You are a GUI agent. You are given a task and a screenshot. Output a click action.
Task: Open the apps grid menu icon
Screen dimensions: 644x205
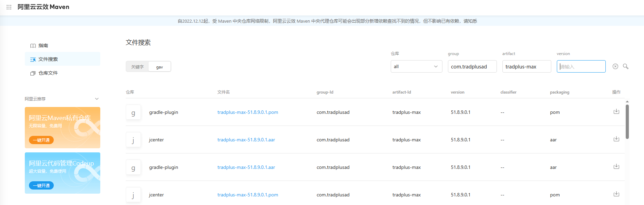click(x=9, y=7)
